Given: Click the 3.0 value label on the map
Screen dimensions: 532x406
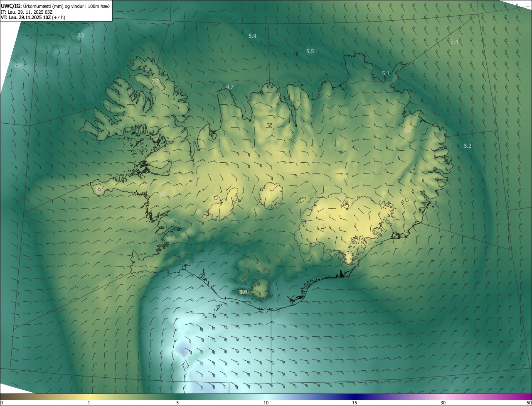Looking at the screenshot, I should tap(244, 292).
